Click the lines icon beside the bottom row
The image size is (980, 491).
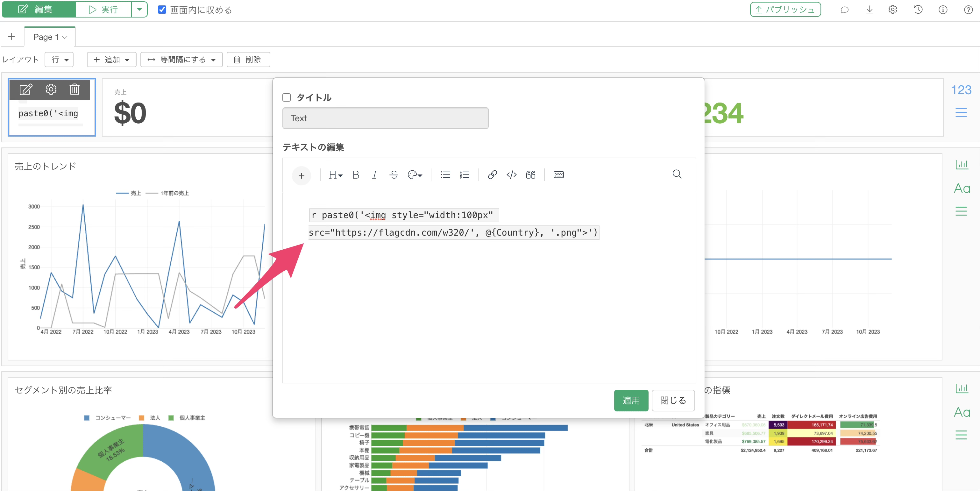click(961, 434)
